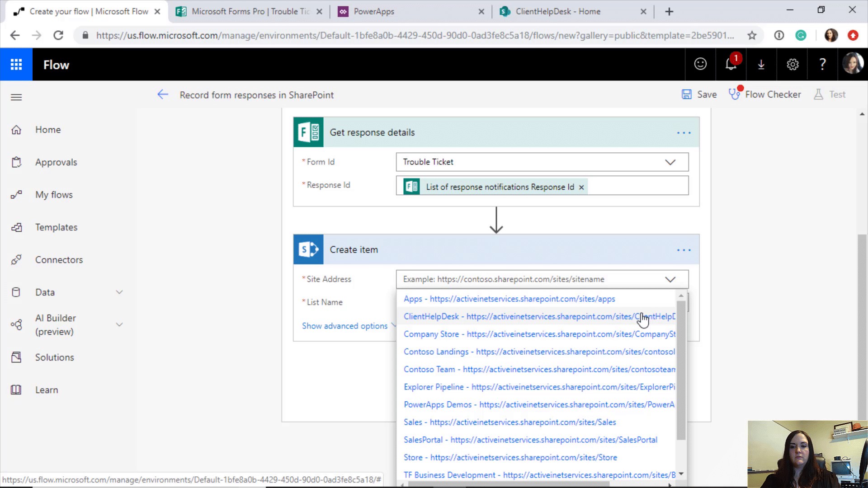Open ellipsis menu on Create item
The height and width of the screenshot is (488, 868).
tap(684, 250)
